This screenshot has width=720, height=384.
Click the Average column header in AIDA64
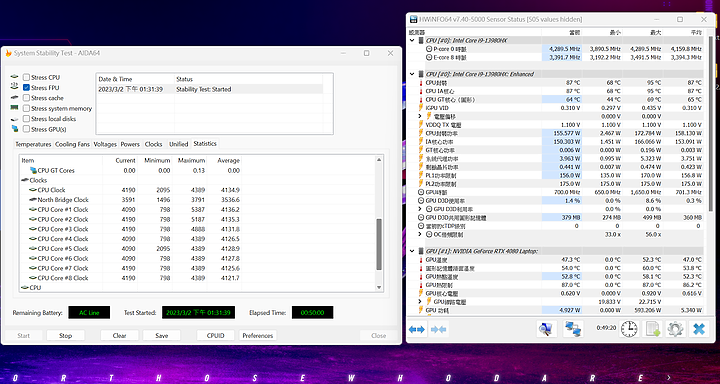224,160
